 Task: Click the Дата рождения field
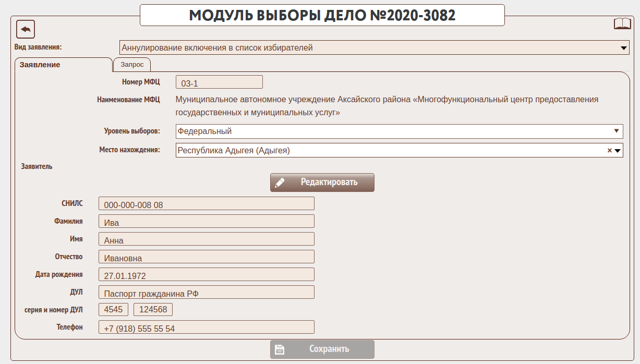click(206, 275)
